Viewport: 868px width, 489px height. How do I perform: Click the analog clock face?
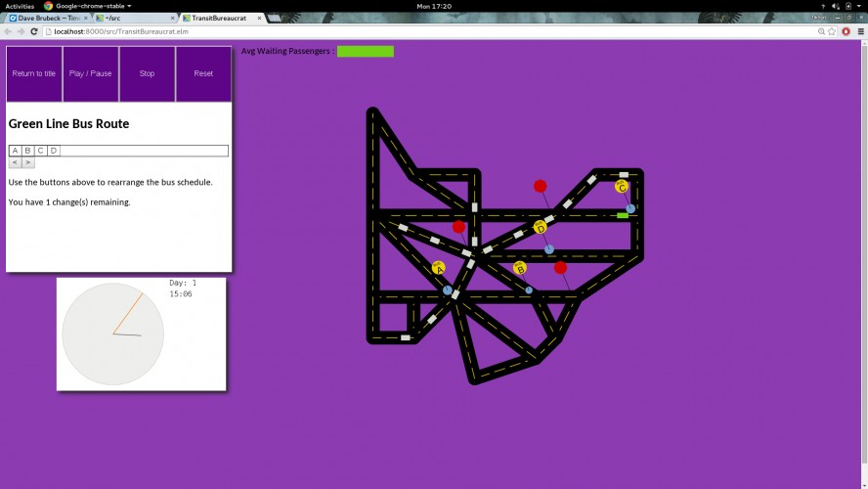(x=113, y=333)
